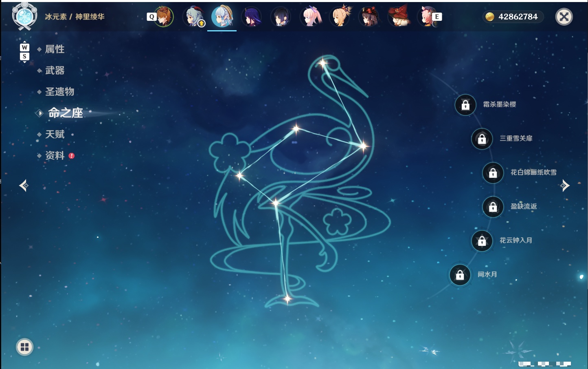This screenshot has height=369, width=588.
Task: Open the grid menu icon at bottom
Action: (x=24, y=347)
